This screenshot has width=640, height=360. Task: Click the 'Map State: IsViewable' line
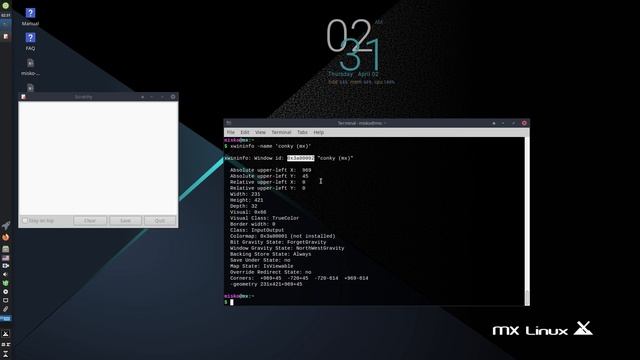[x=261, y=266]
